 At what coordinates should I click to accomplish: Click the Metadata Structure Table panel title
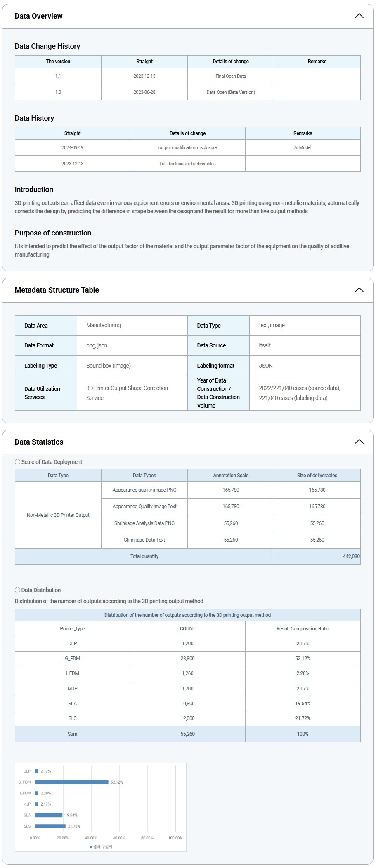pos(57,290)
